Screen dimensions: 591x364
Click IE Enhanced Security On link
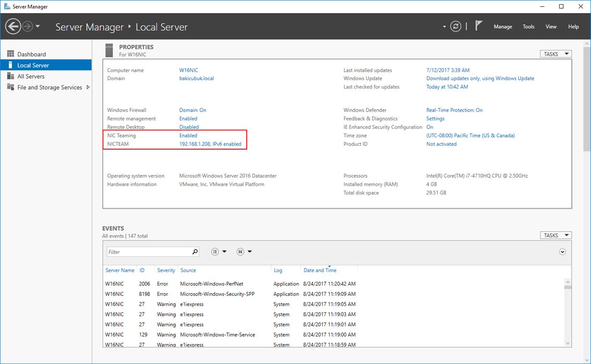click(430, 127)
